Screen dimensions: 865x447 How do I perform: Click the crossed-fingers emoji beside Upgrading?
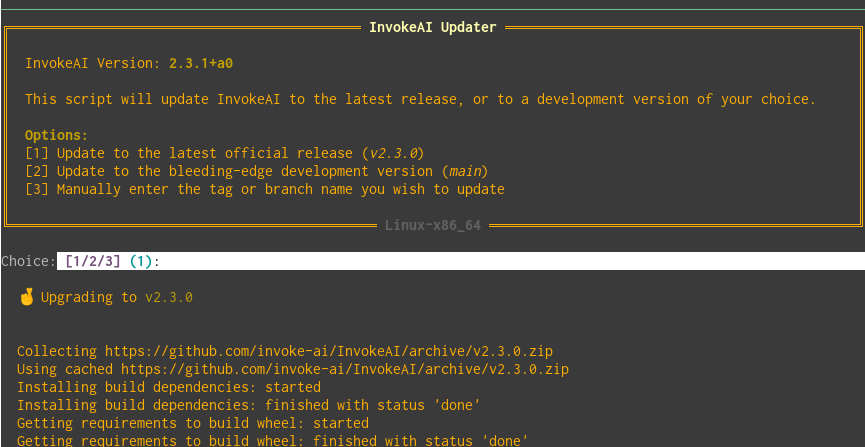(26, 297)
